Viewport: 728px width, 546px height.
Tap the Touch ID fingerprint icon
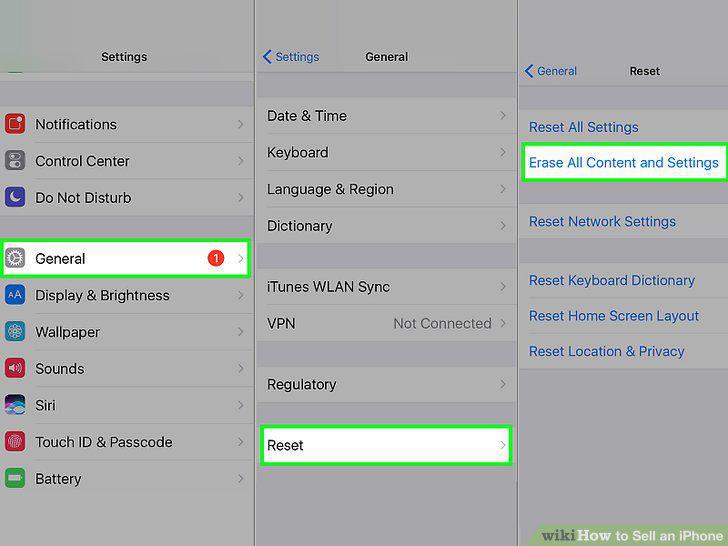pyautogui.click(x=15, y=442)
